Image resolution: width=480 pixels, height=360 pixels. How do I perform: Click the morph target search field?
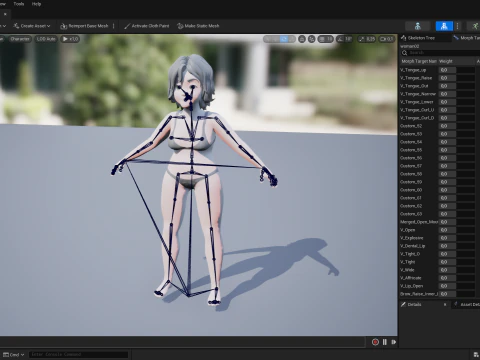click(x=440, y=53)
